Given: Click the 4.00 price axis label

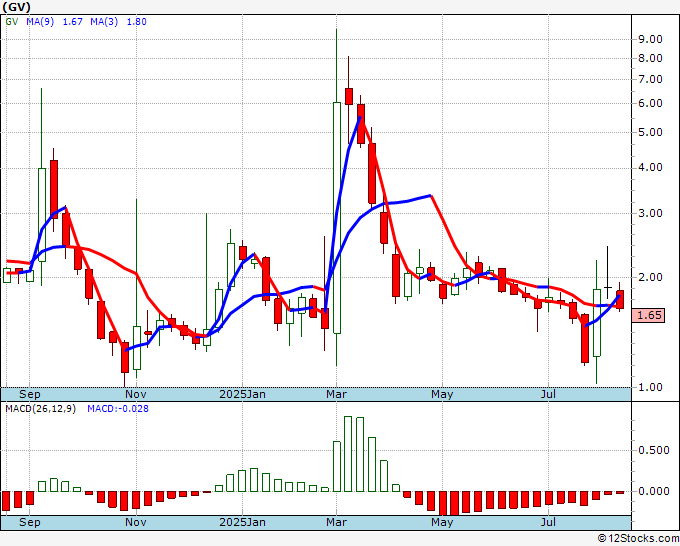Looking at the screenshot, I should click(651, 167).
